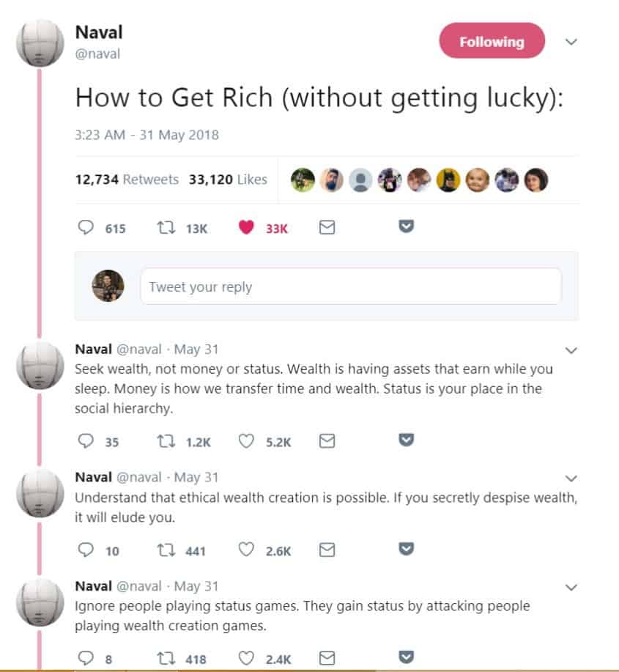Click the 'Tweet your reply' field
Viewport: 619px width, 672px height.
click(x=351, y=287)
